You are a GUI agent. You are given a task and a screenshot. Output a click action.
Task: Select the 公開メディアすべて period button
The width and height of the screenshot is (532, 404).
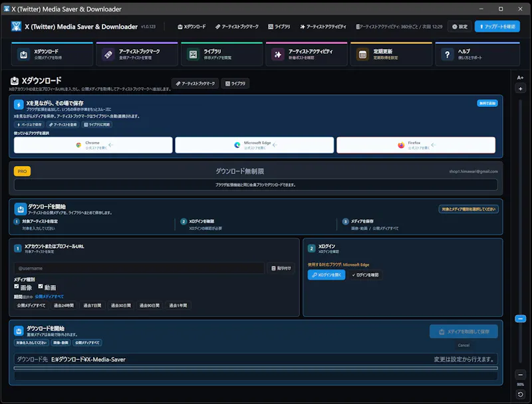tap(31, 306)
